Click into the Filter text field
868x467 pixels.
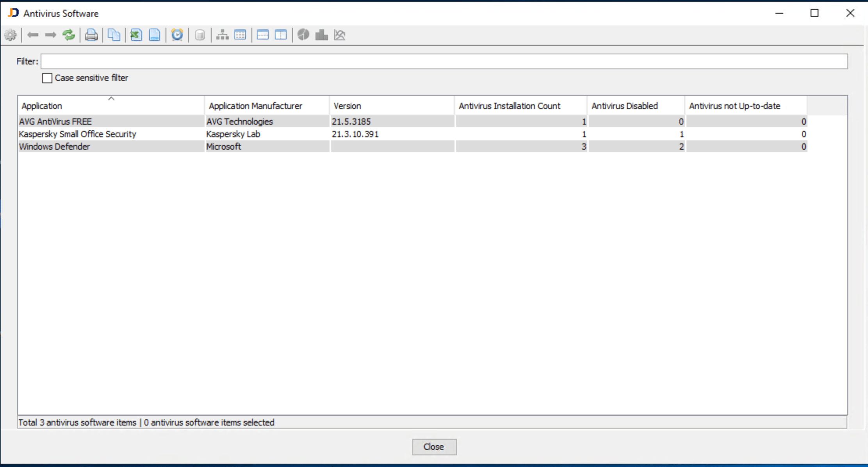(444, 61)
